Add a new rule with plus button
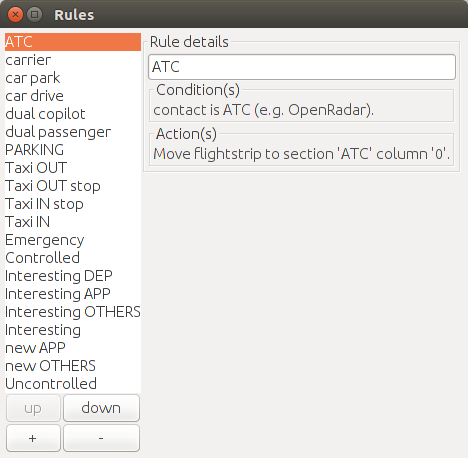468x458 pixels. [x=33, y=438]
